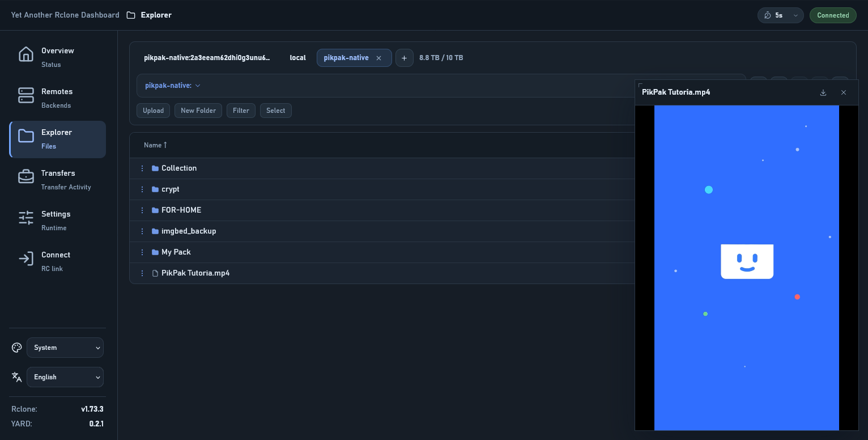Viewport: 868px width, 440px height.
Task: Switch to the local remote tab
Action: click(297, 57)
